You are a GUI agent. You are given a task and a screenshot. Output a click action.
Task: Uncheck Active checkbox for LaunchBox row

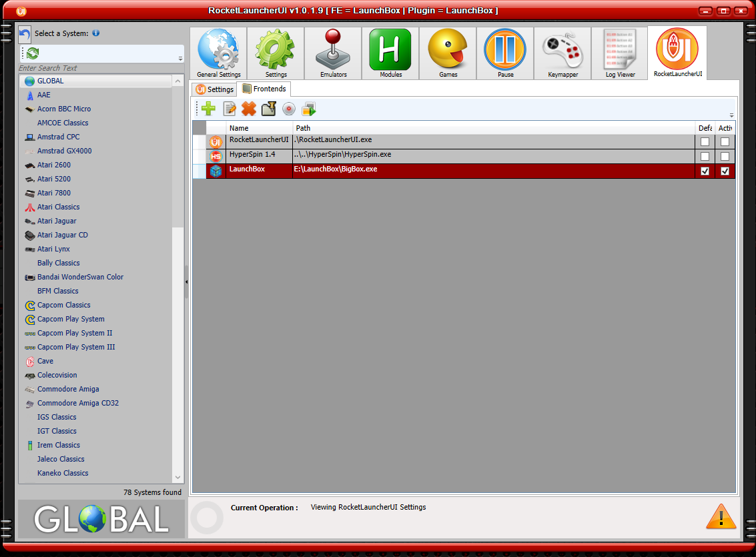tap(725, 171)
